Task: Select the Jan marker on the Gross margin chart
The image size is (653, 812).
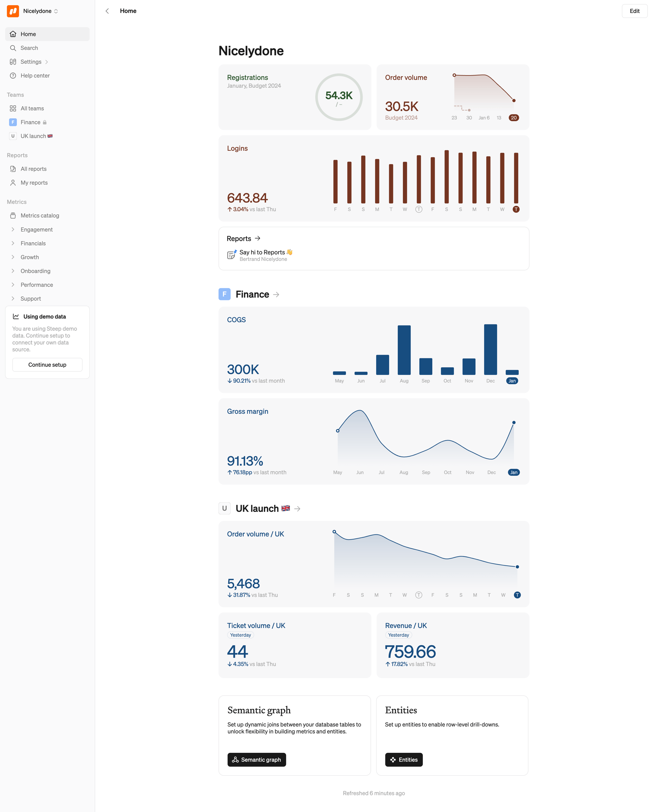Action: (x=514, y=472)
